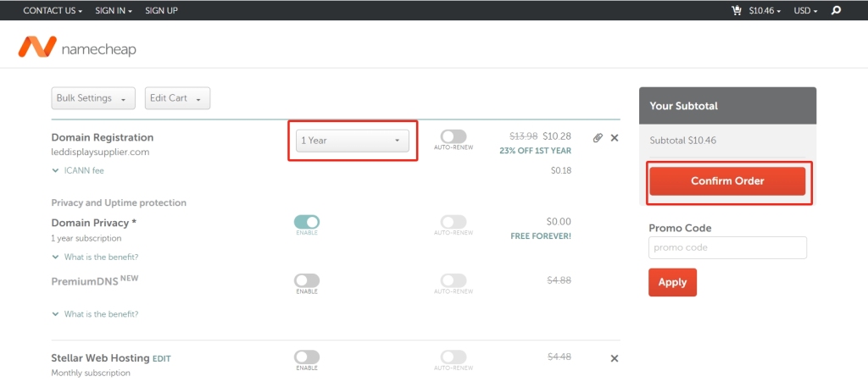Click the "Your Subtotal" header
This screenshot has height=382, width=868.
click(x=684, y=106)
